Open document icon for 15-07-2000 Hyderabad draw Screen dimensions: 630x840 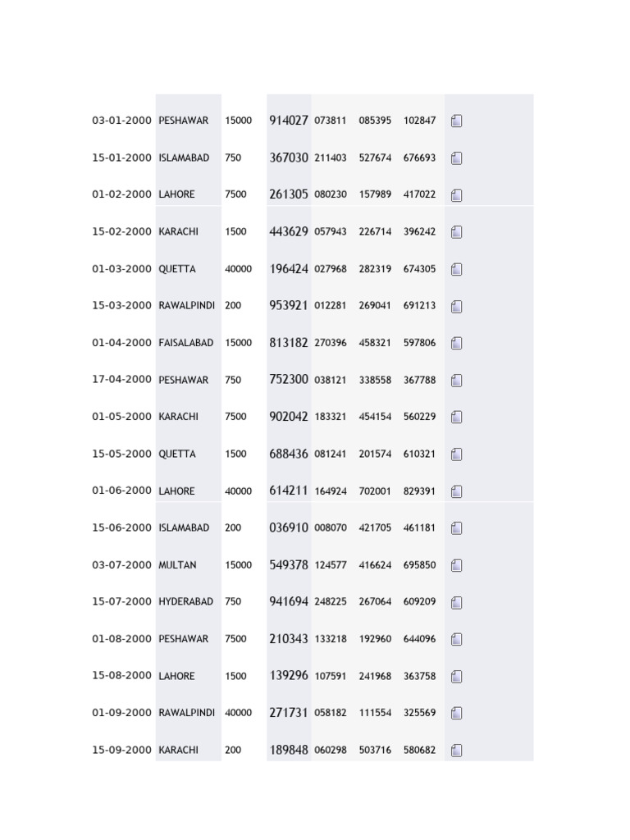pos(456,603)
